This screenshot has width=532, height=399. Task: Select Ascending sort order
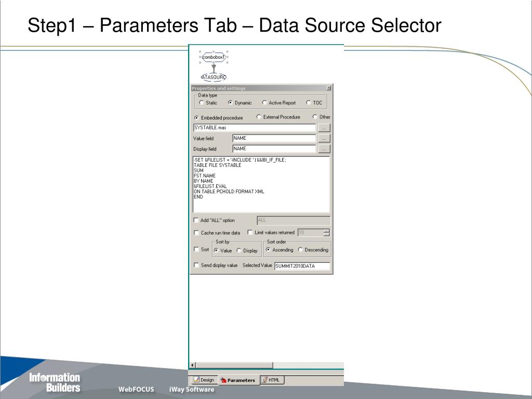pyautogui.click(x=268, y=250)
